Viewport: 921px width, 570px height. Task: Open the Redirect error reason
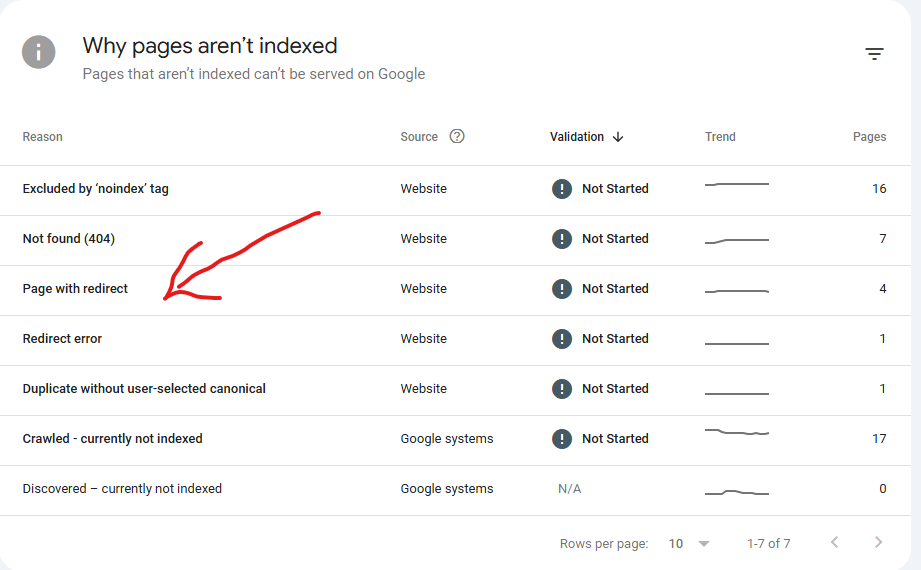click(62, 338)
